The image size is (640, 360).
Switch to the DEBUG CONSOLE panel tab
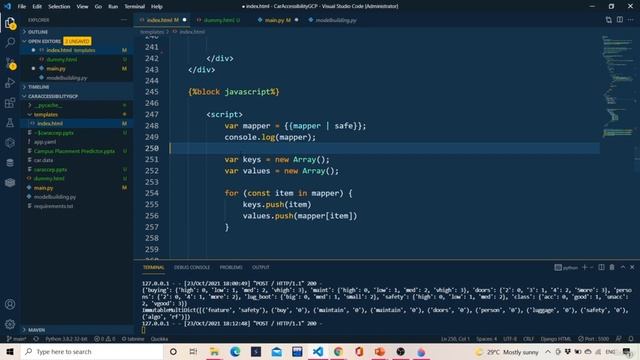click(192, 267)
